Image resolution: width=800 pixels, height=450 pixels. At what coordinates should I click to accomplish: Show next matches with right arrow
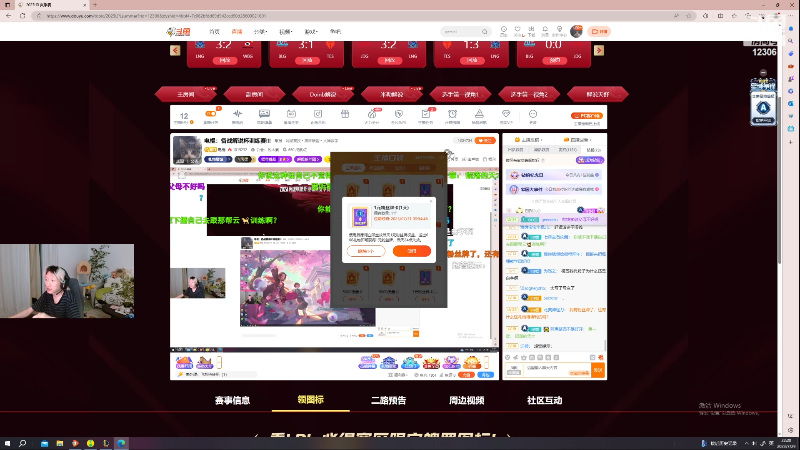(x=599, y=50)
